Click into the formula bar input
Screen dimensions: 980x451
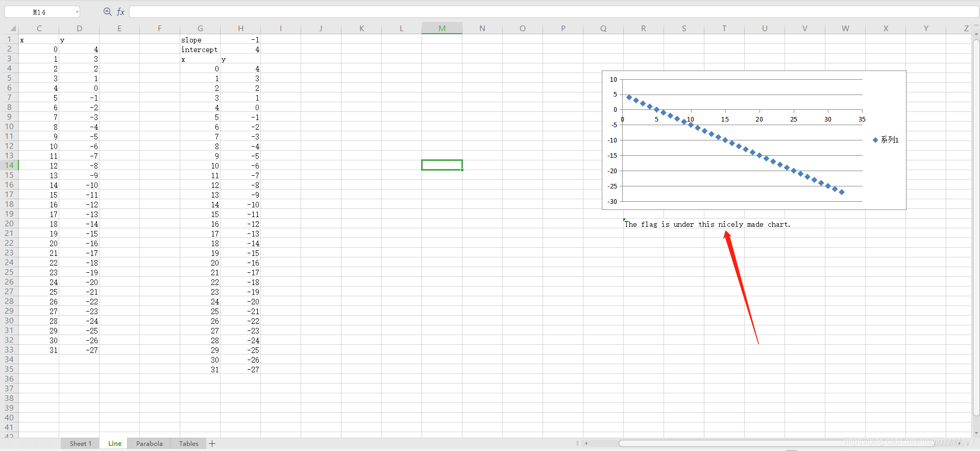coord(553,12)
